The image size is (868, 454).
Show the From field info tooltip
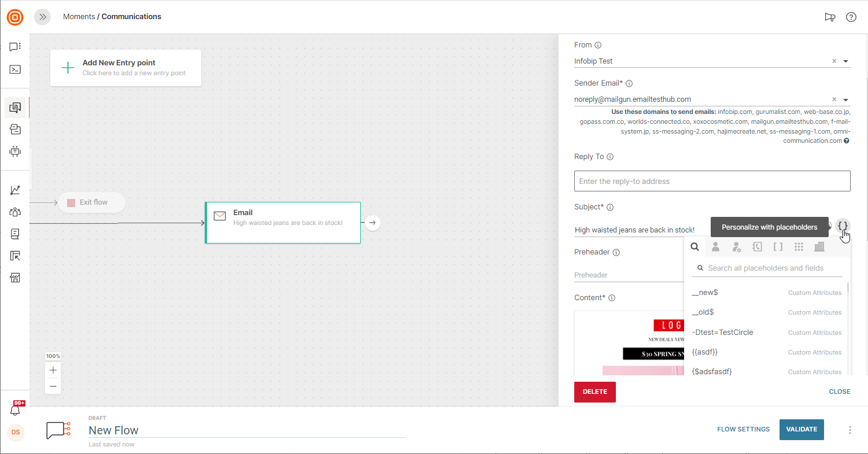tap(598, 45)
